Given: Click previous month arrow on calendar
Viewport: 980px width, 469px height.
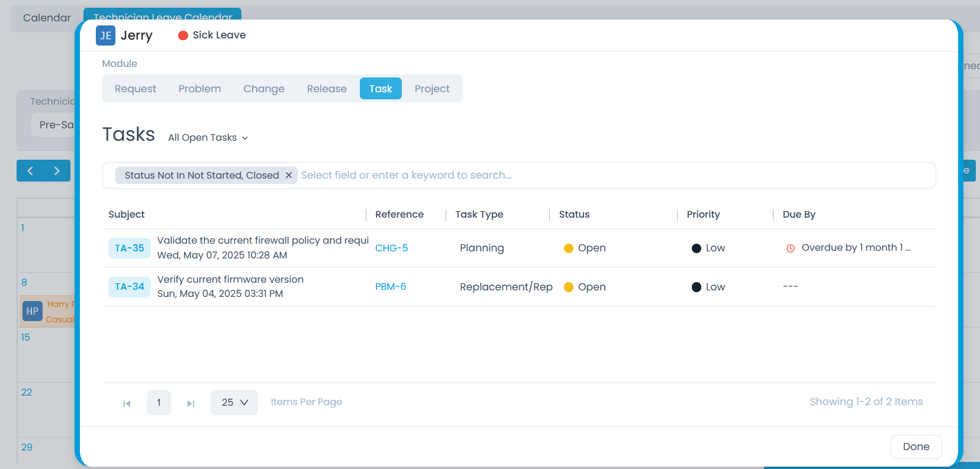Looking at the screenshot, I should click(x=30, y=171).
